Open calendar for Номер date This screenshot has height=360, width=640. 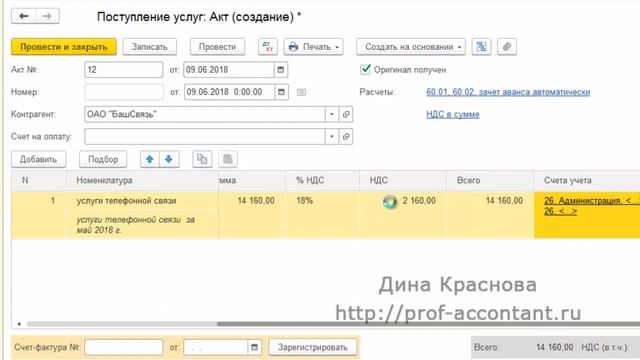281,92
